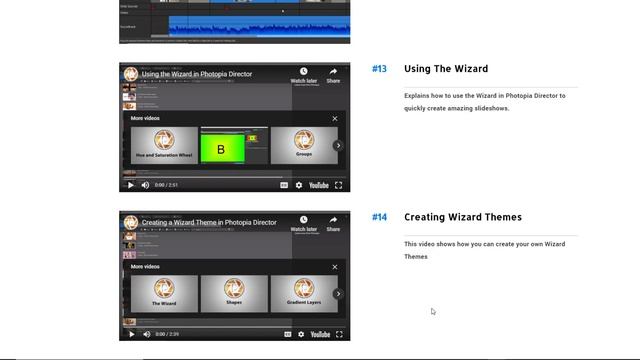Open YouTube logo on Creating a Wizard Theme video
The height and width of the screenshot is (360, 640).
[320, 334]
